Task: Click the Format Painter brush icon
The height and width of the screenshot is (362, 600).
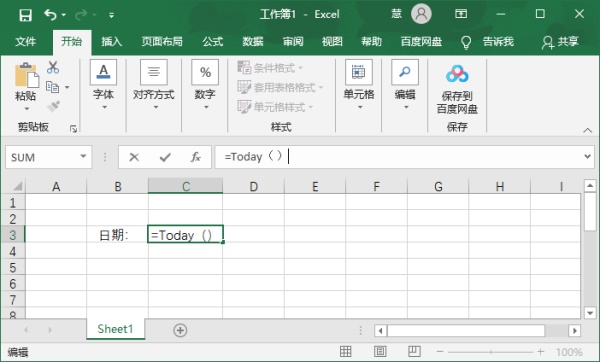Action: (x=54, y=106)
